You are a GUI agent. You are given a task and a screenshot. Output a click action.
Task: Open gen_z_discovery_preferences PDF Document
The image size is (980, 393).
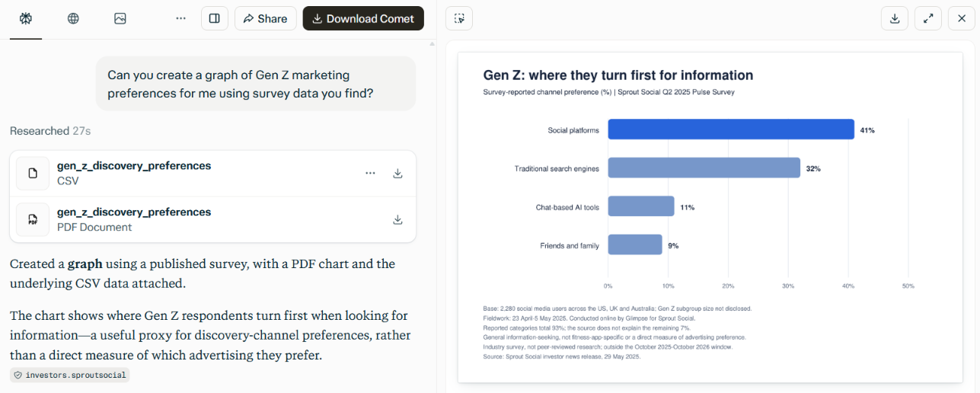point(212,219)
